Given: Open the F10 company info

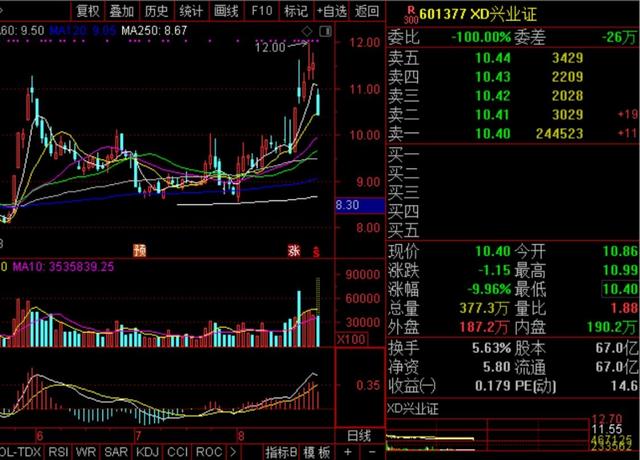Looking at the screenshot, I should point(262,11).
